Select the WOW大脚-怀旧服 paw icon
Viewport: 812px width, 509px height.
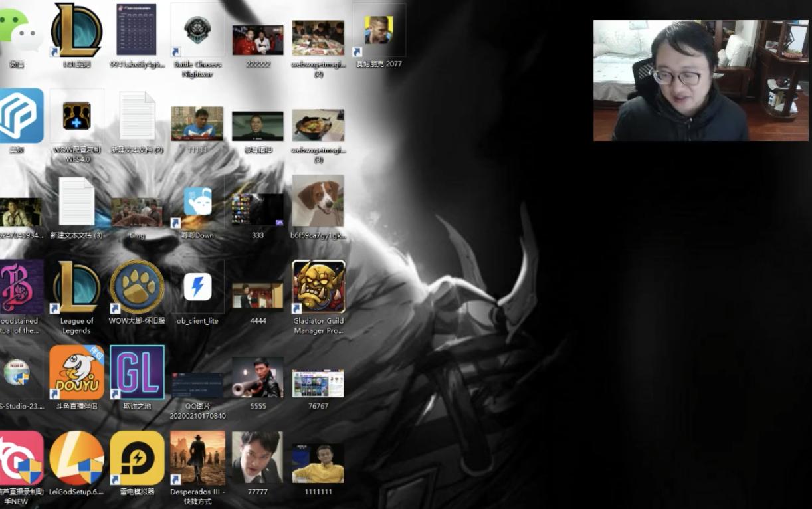137,287
